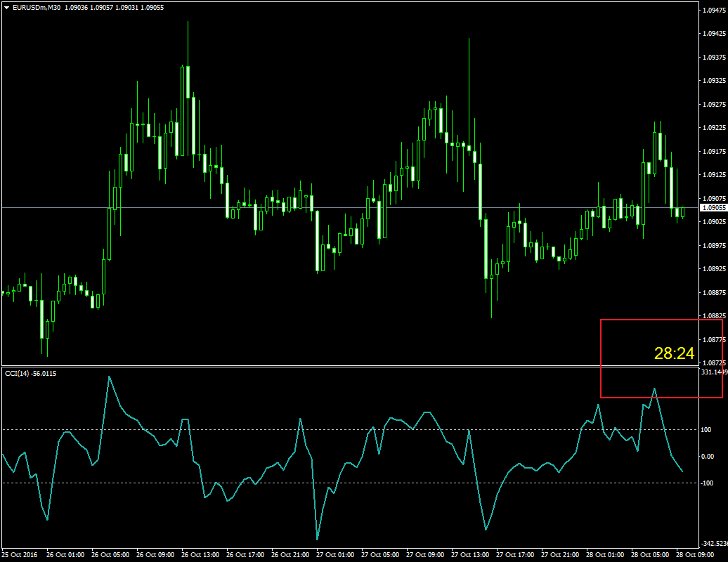Click the 26 Oct 01:00 time label

65,555
